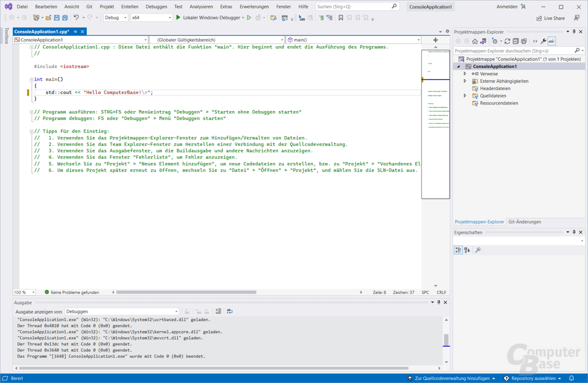The height and width of the screenshot is (383, 588).
Task: Open the Debuggen menu
Action: click(156, 7)
